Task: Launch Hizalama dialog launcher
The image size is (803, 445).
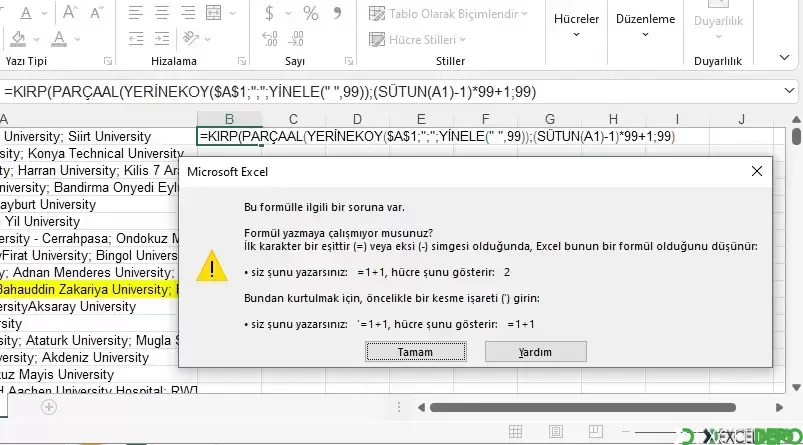Action: (x=242, y=61)
